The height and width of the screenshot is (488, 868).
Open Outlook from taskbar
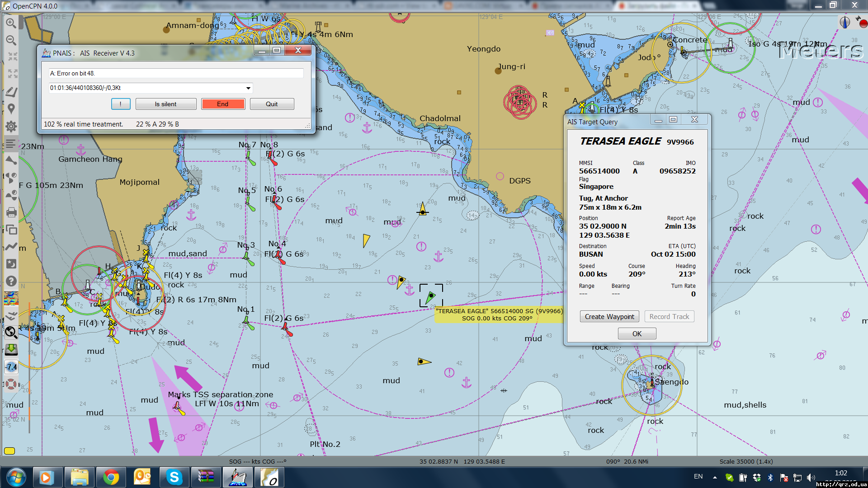coord(142,477)
